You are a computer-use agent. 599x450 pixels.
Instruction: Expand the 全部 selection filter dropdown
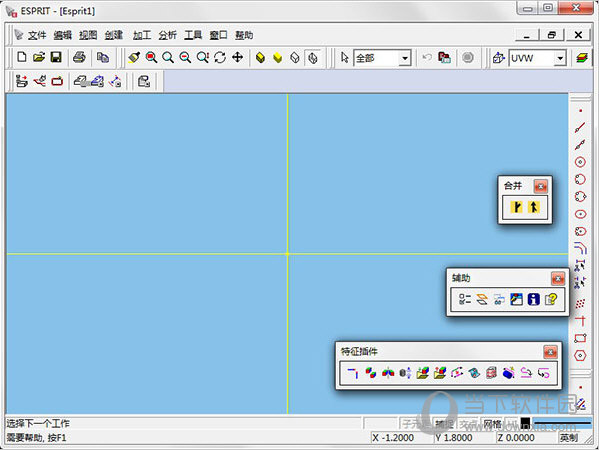click(404, 58)
